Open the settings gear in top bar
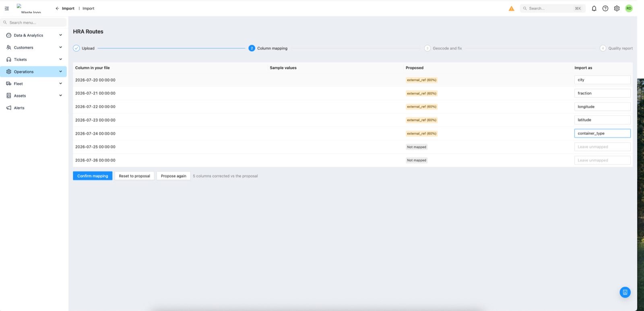 click(617, 8)
